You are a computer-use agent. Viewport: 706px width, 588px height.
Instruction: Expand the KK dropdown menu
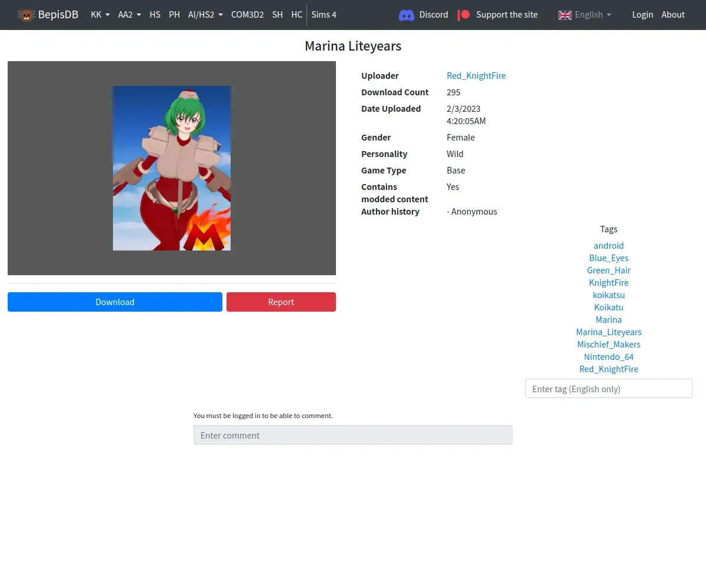tap(100, 15)
